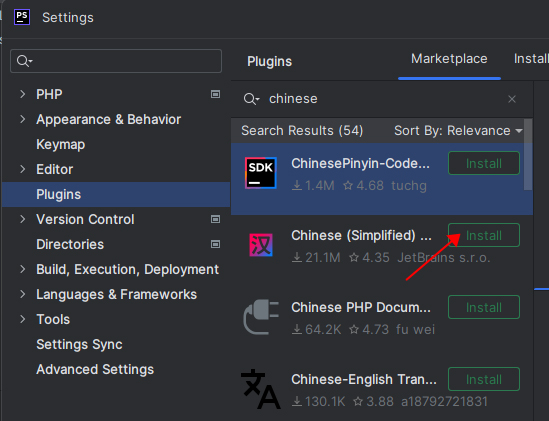Image resolution: width=549 pixels, height=421 pixels.
Task: Click the 21.1M downloads count
Action: point(316,258)
